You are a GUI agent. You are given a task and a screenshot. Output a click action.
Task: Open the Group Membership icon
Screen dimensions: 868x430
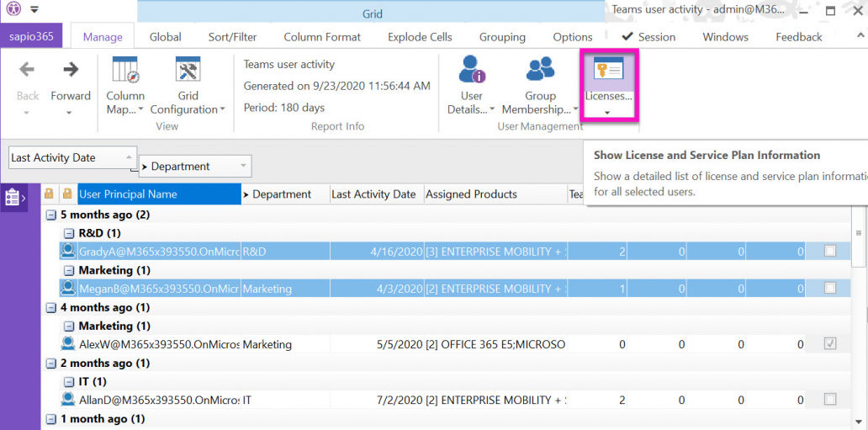tap(540, 69)
